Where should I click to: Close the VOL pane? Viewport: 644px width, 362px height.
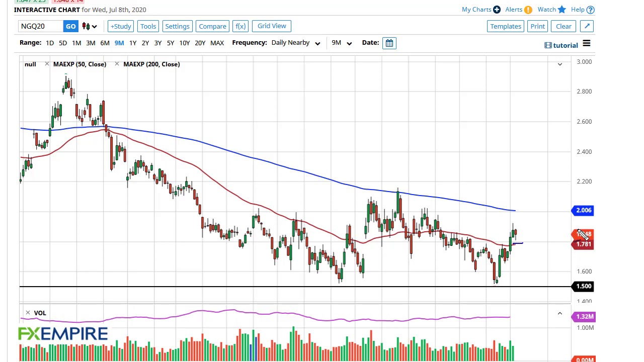tap(28, 313)
